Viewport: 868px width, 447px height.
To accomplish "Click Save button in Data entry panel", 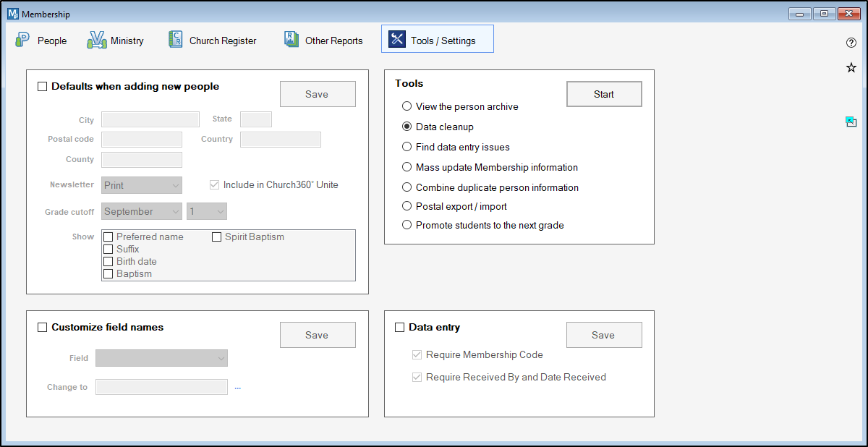I will coord(603,335).
